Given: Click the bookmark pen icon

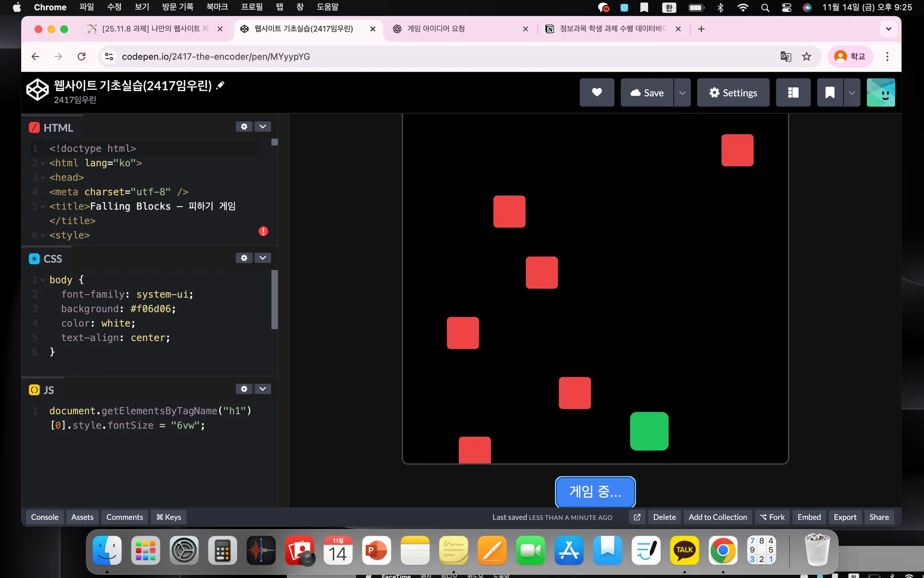Looking at the screenshot, I should 829,93.
